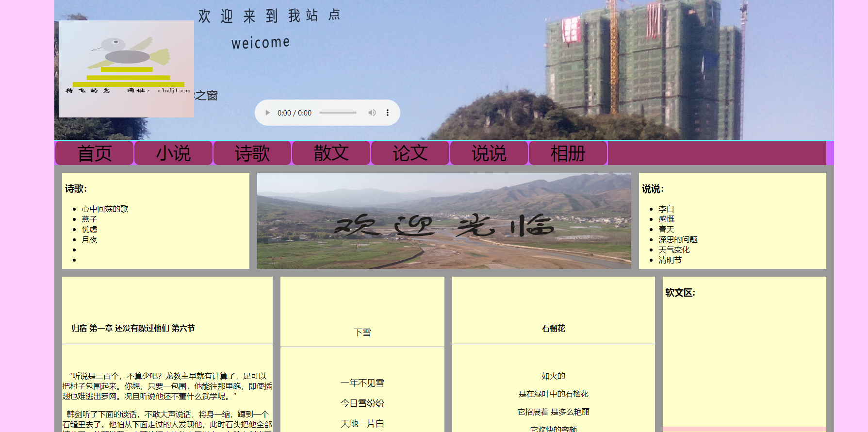
Task: Open the 说说 navigation tab
Action: [489, 153]
